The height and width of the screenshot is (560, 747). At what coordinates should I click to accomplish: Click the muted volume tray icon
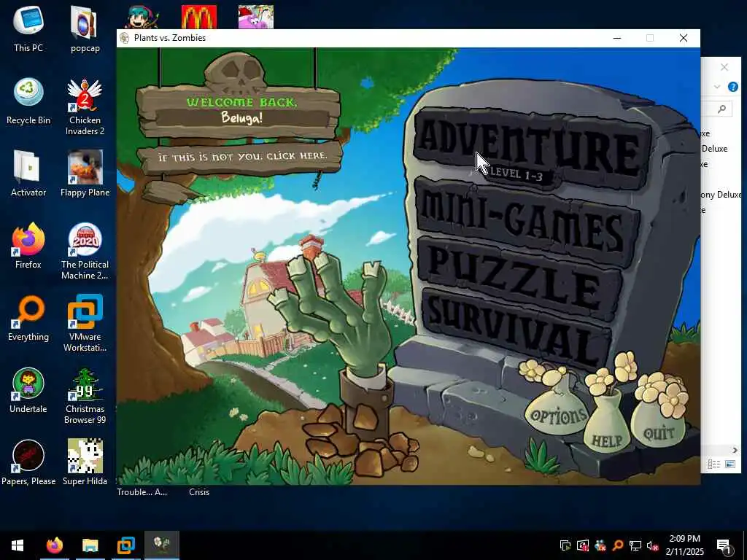click(x=653, y=545)
